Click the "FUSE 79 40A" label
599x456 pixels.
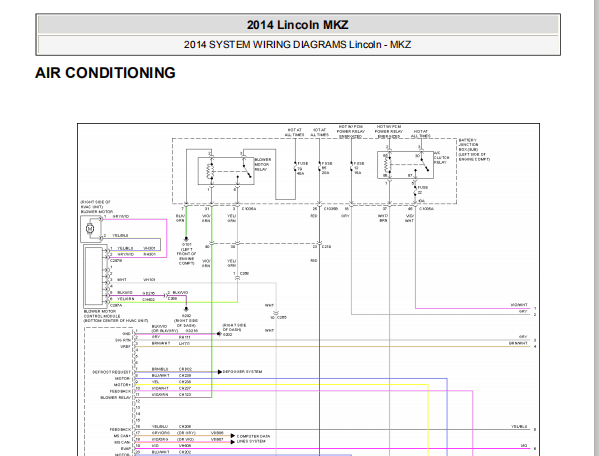(303, 168)
